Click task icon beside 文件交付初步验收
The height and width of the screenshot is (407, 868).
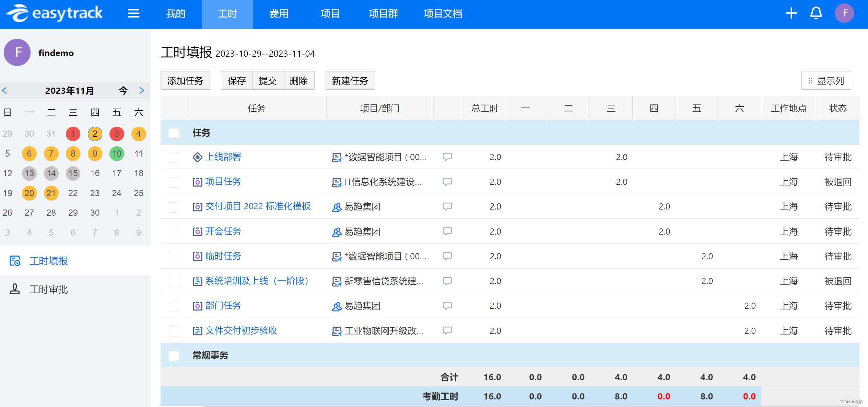[198, 331]
